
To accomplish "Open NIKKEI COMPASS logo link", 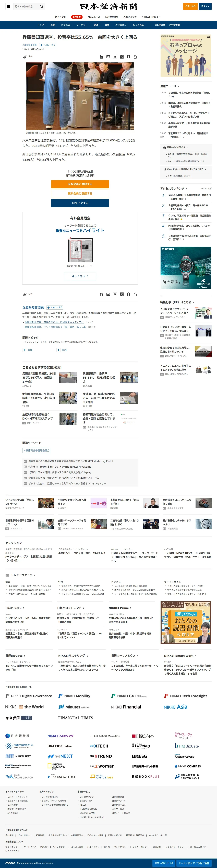I will click(187, 766).
